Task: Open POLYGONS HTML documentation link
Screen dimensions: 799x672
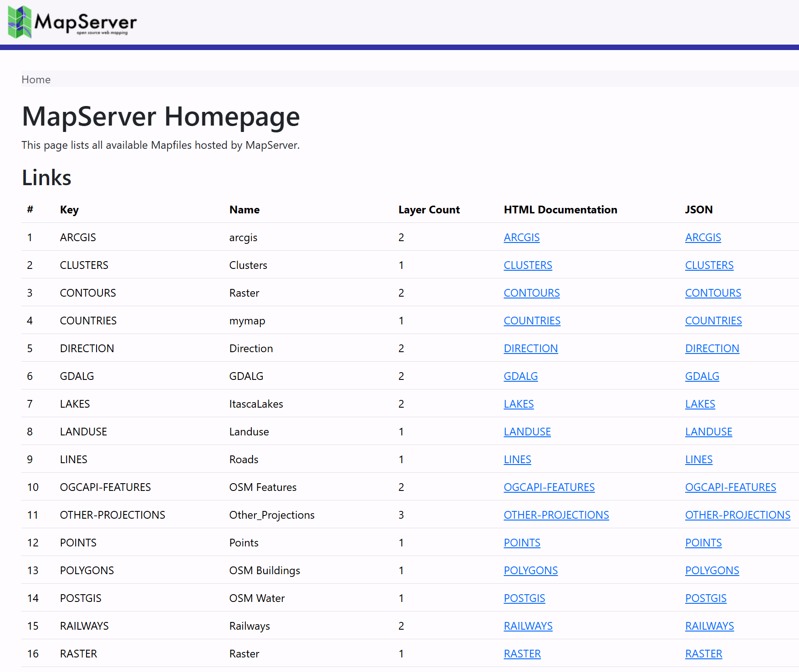Action: (531, 571)
